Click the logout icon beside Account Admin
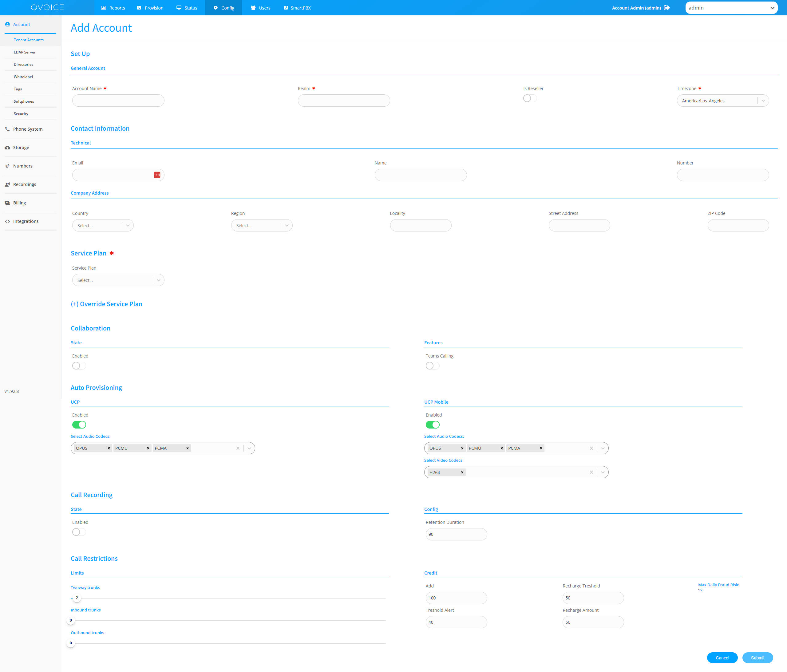The height and width of the screenshot is (672, 787). (666, 8)
